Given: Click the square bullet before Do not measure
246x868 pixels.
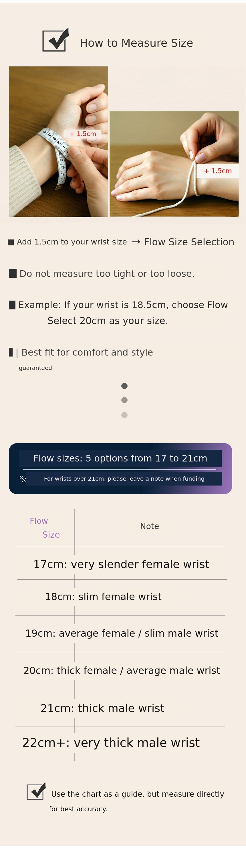Looking at the screenshot, I should [x=13, y=273].
